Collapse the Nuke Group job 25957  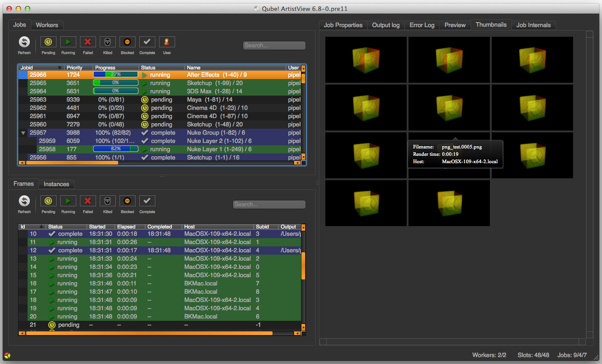[x=23, y=133]
